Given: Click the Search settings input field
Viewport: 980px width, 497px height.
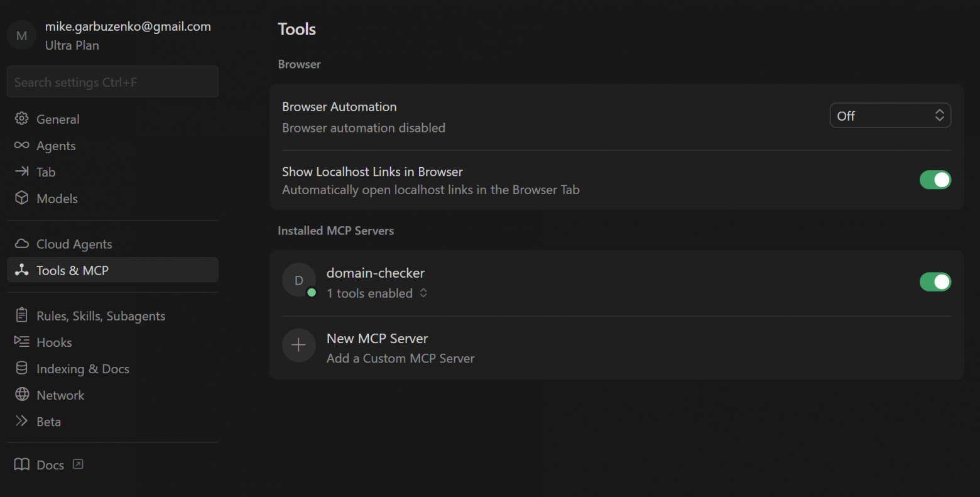Looking at the screenshot, I should click(112, 82).
